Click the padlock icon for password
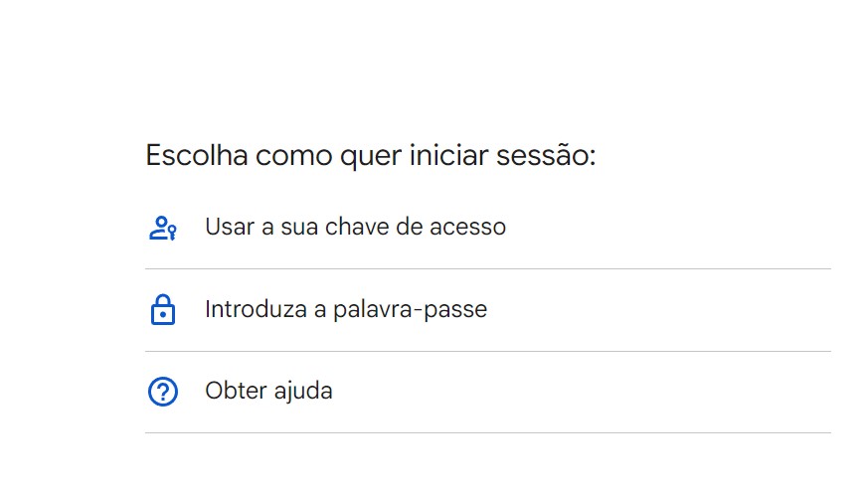Viewport: 868px width, 490px height. click(x=162, y=310)
